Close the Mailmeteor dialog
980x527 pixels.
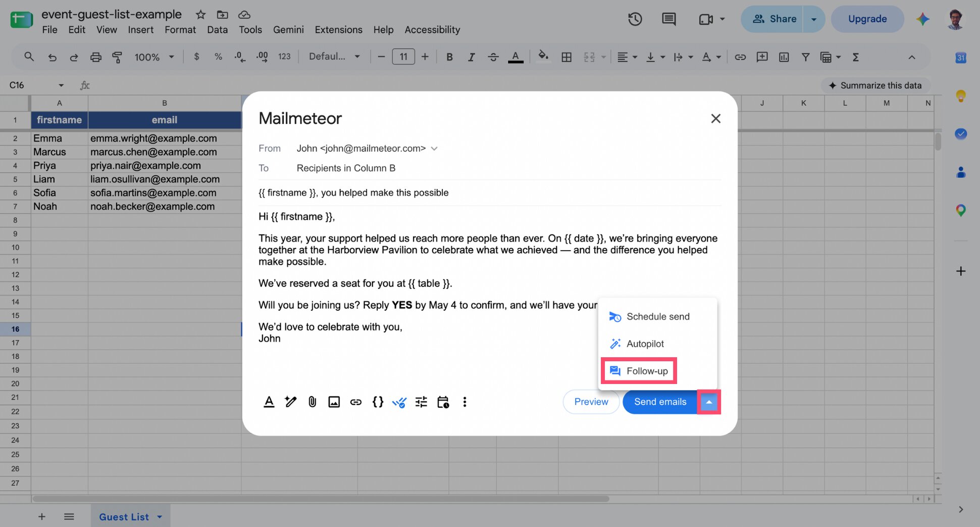(x=715, y=118)
